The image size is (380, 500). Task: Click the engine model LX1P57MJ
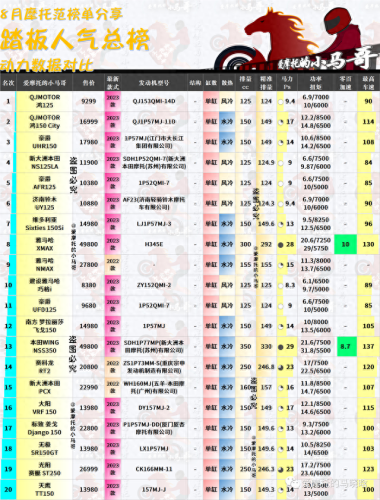click(154, 449)
